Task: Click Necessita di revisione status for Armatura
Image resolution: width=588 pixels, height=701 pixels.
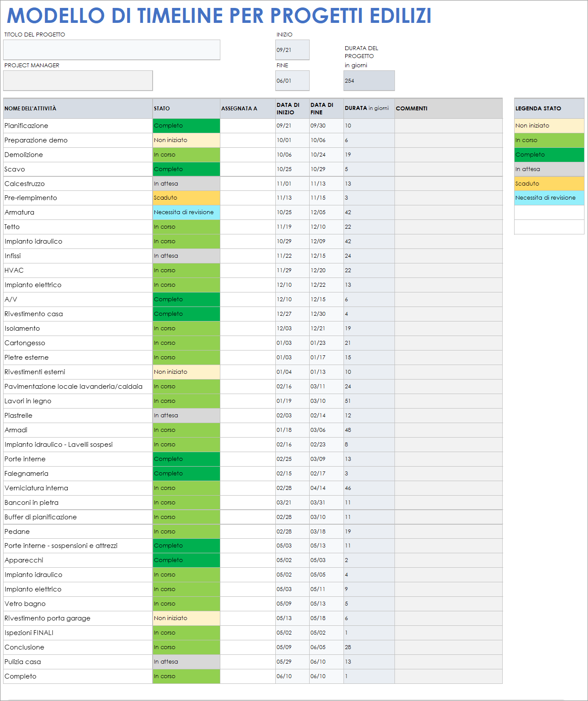Action: (x=186, y=212)
